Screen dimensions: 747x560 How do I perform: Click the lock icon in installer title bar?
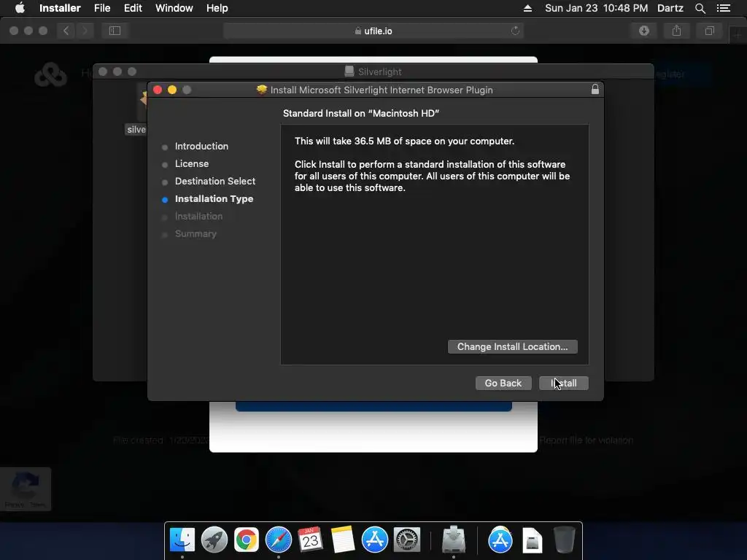pyautogui.click(x=595, y=90)
